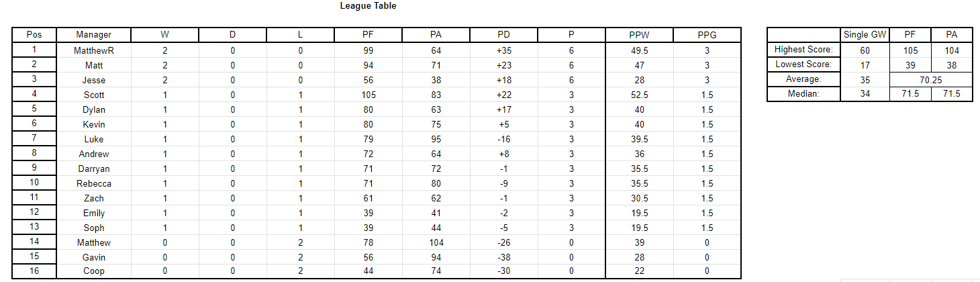Click the Highest Score label cell
Image resolution: width=980 pixels, height=282 pixels.
pos(803,50)
